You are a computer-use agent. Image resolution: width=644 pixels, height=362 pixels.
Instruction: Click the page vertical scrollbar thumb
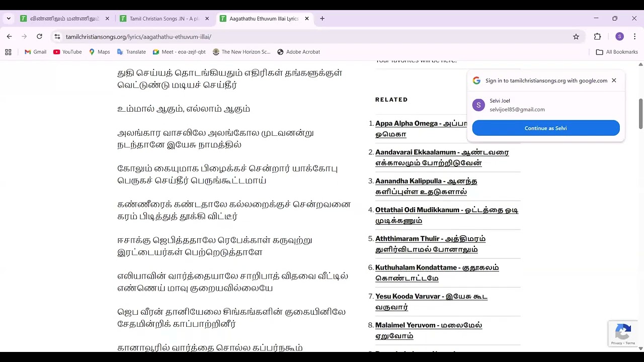click(640, 114)
